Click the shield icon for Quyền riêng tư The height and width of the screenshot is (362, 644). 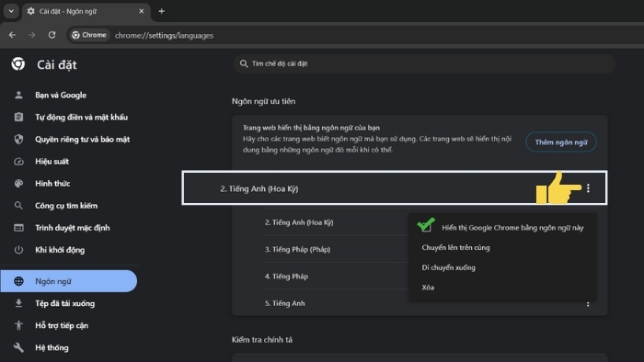click(x=18, y=140)
